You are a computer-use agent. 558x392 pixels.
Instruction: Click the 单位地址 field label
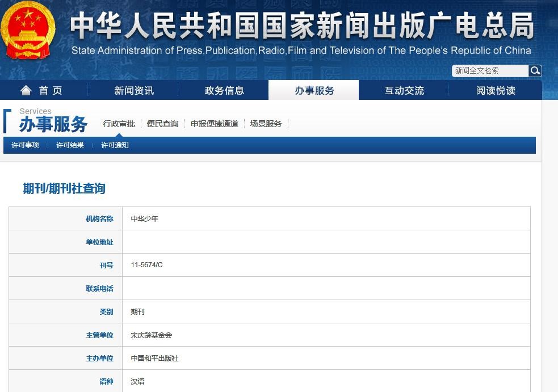[100, 242]
